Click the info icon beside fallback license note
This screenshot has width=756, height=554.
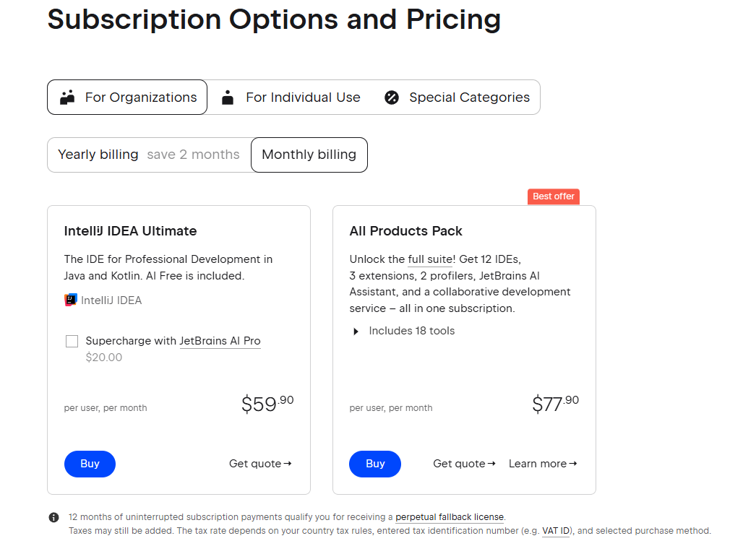click(x=53, y=517)
